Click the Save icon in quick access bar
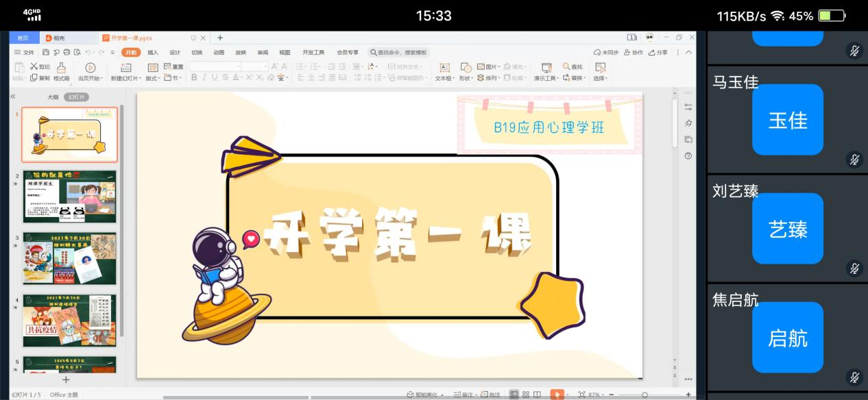This screenshot has width=868, height=400. pos(46,52)
